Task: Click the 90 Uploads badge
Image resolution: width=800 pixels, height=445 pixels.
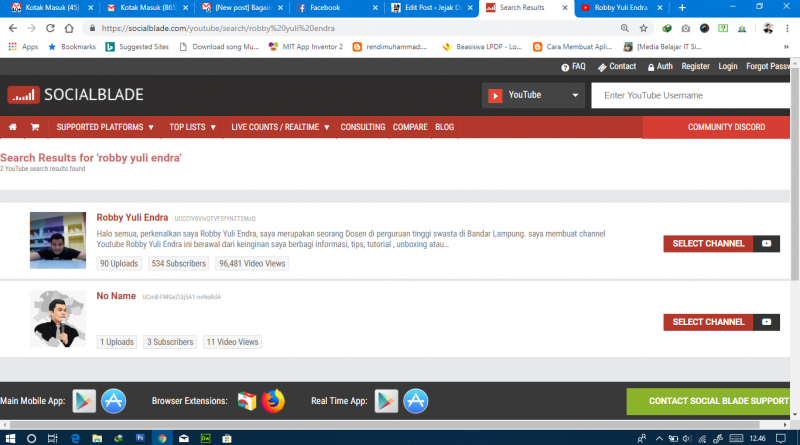Action: click(119, 263)
